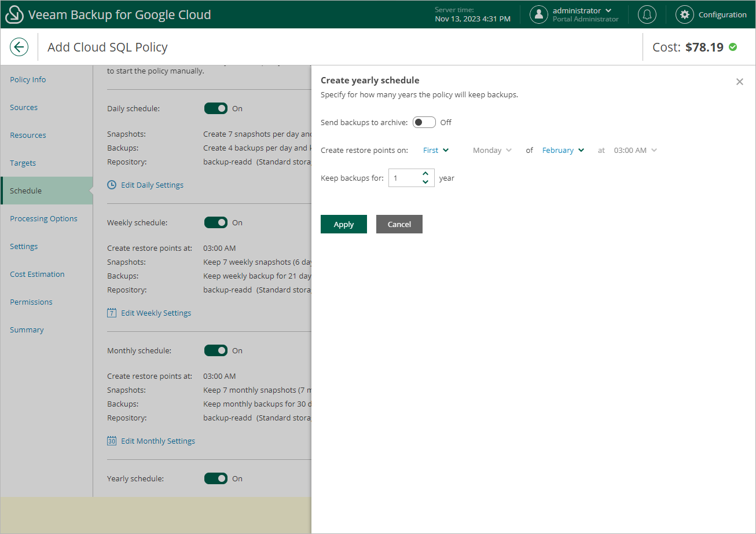The height and width of the screenshot is (534, 756).
Task: Toggle the Daily schedule switch
Action: point(216,108)
